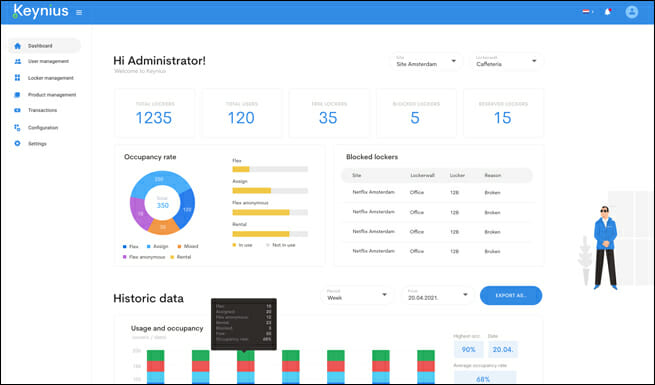Screen dimensions: 655x385
Task: Toggle the Flex legend entry
Action: point(130,246)
